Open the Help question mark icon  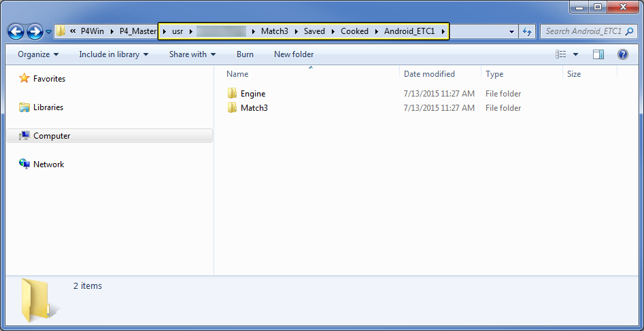point(623,54)
